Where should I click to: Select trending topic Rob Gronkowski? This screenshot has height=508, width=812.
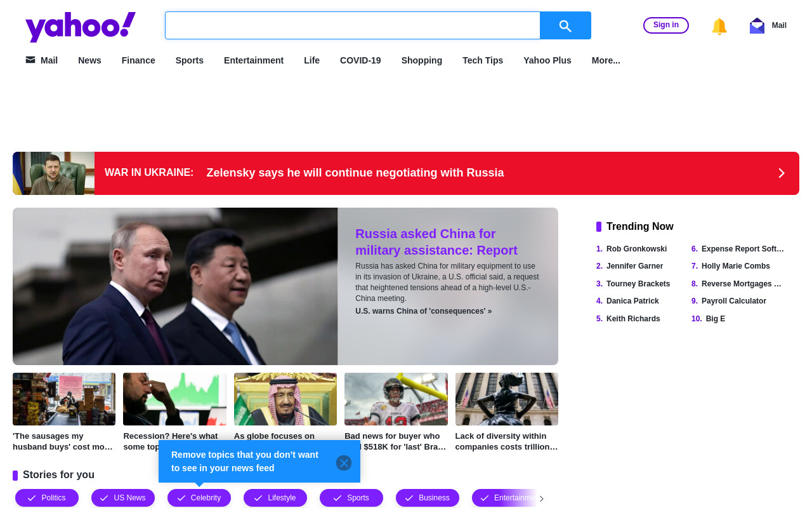coord(636,249)
